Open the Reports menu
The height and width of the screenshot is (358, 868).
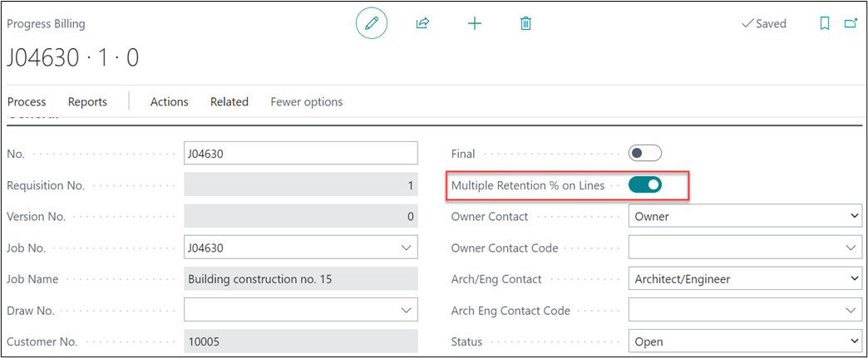(x=87, y=101)
